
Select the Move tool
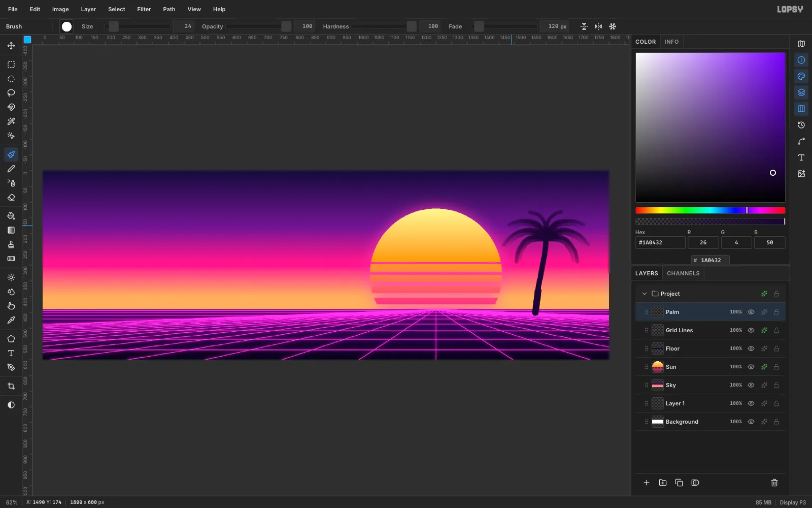click(11, 46)
